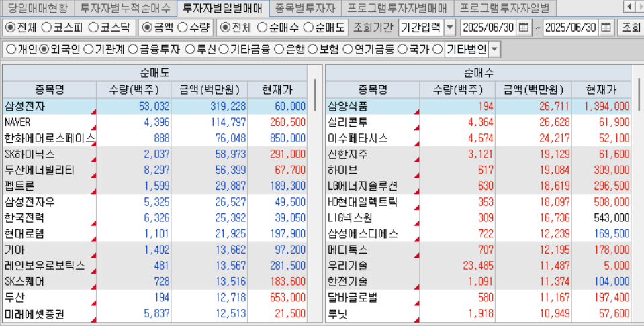Select 하이브 stock row

tap(479, 170)
